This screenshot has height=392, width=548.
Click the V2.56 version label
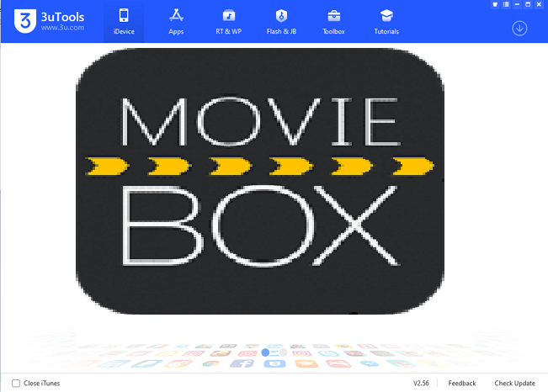pyautogui.click(x=421, y=384)
